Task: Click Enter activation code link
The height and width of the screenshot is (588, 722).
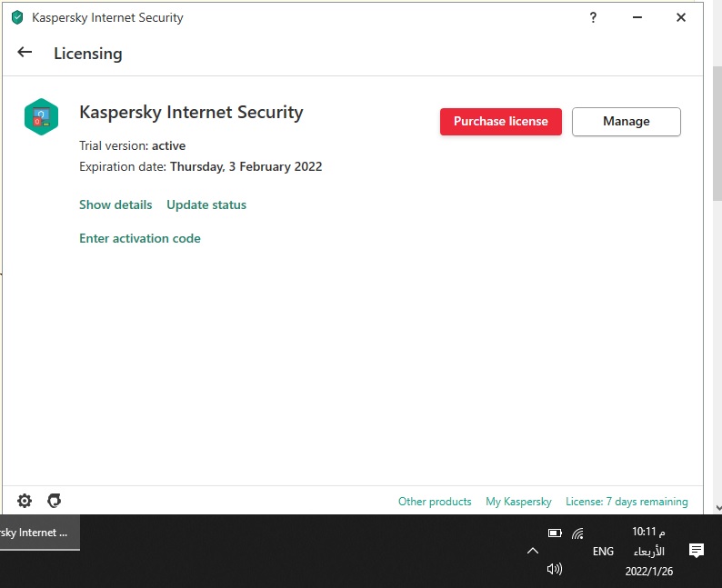Action: (140, 238)
